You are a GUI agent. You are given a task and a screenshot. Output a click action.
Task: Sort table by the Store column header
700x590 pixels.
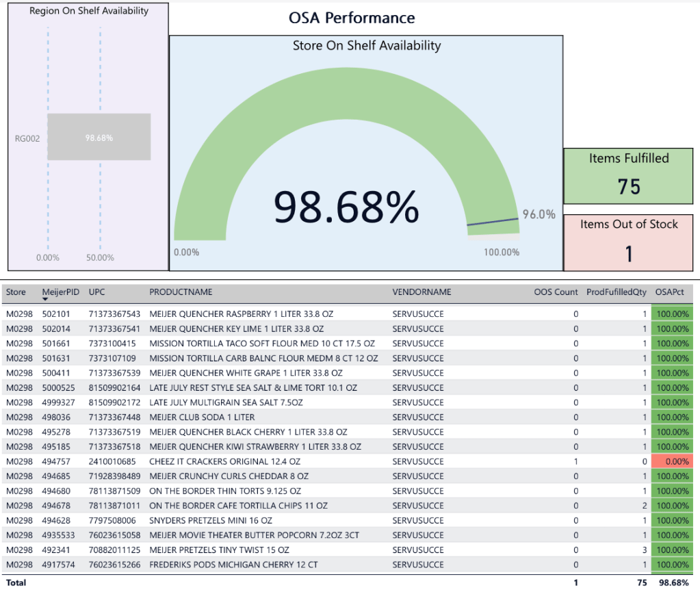(x=16, y=292)
